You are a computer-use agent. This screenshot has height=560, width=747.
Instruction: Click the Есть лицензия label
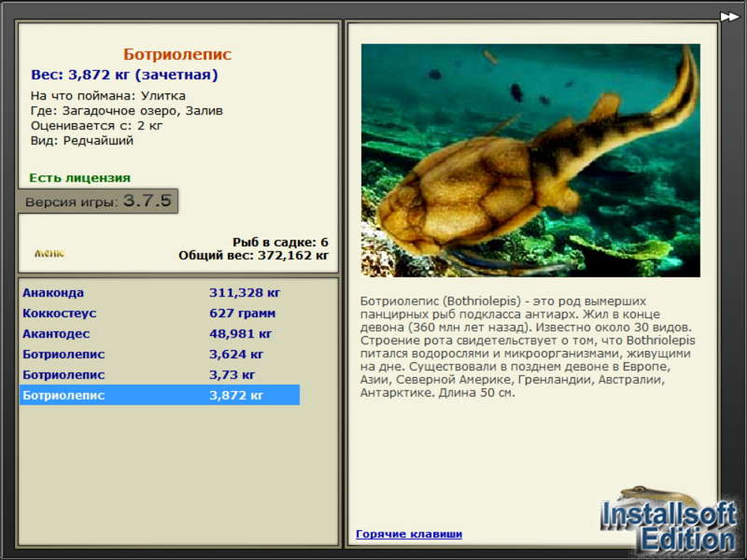pyautogui.click(x=79, y=177)
